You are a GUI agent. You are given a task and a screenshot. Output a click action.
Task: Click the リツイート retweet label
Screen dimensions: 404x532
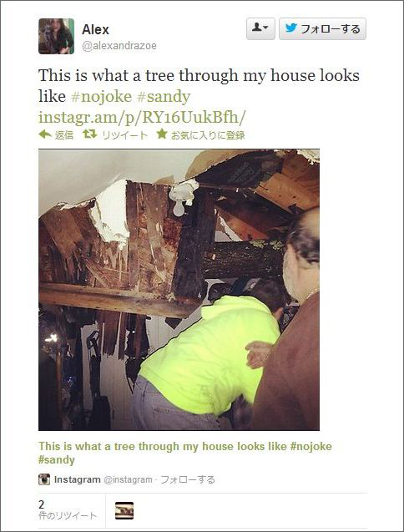pyautogui.click(x=125, y=135)
